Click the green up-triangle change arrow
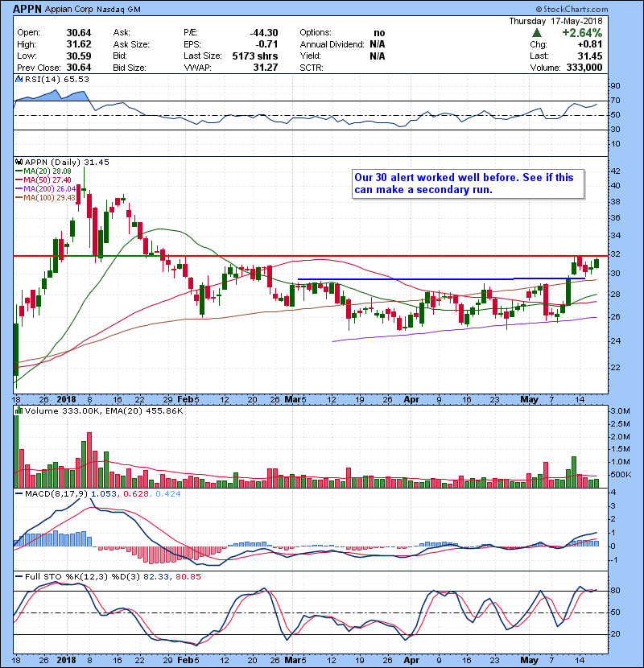Viewport: 644px width, 668px height. click(537, 33)
